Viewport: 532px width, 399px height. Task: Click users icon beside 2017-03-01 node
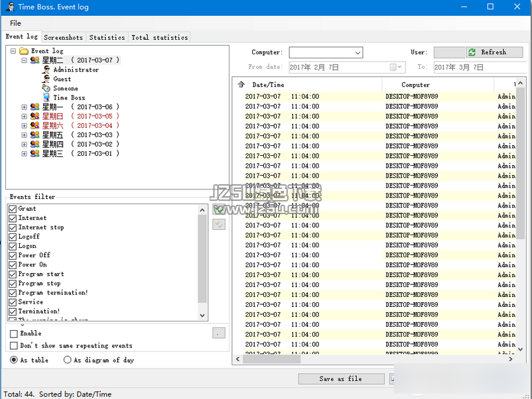click(34, 154)
